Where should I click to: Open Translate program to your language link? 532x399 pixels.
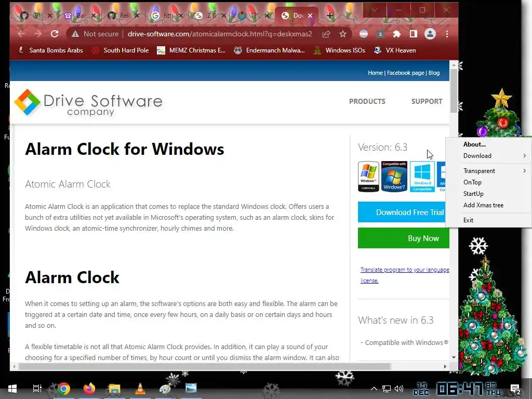coord(404,270)
